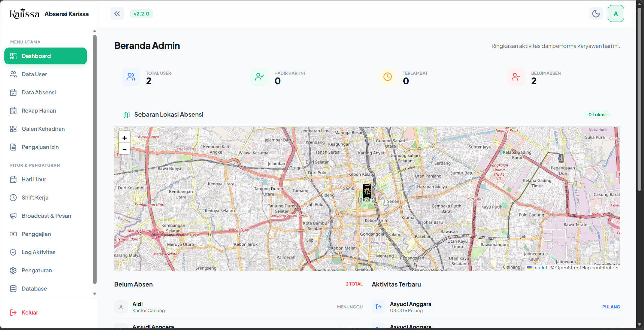Image resolution: width=644 pixels, height=330 pixels.
Task: Click the 0 Lokasi badge
Action: coord(598,115)
